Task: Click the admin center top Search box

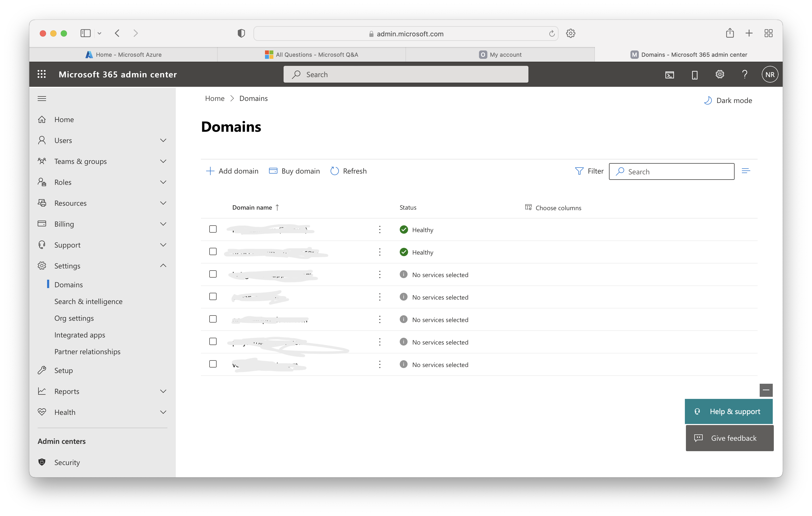Action: click(406, 74)
